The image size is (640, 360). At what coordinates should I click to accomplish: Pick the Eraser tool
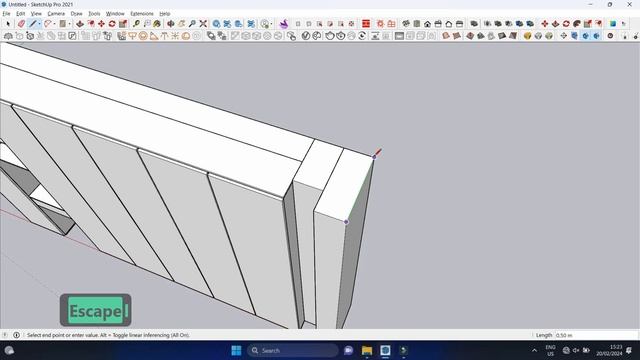[21, 24]
